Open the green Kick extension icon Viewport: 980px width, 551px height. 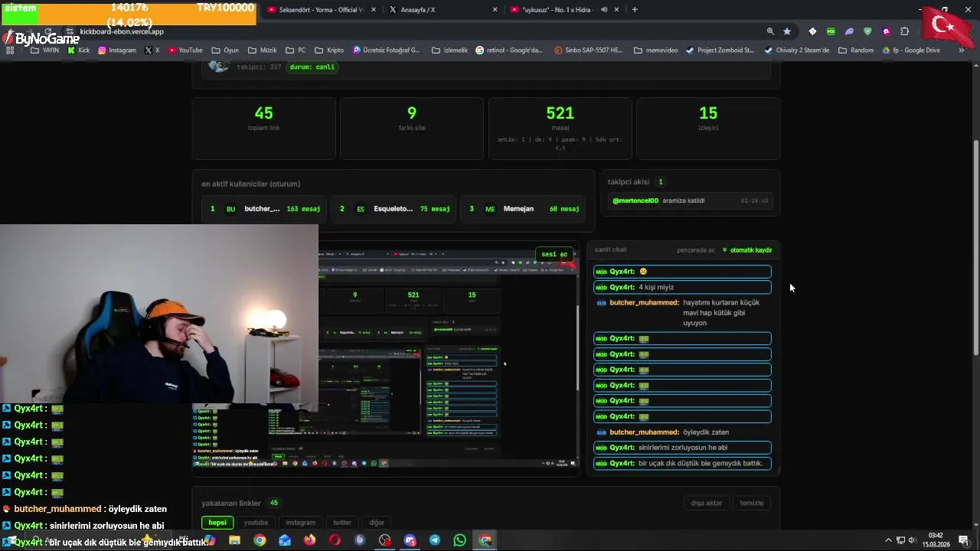tap(831, 31)
